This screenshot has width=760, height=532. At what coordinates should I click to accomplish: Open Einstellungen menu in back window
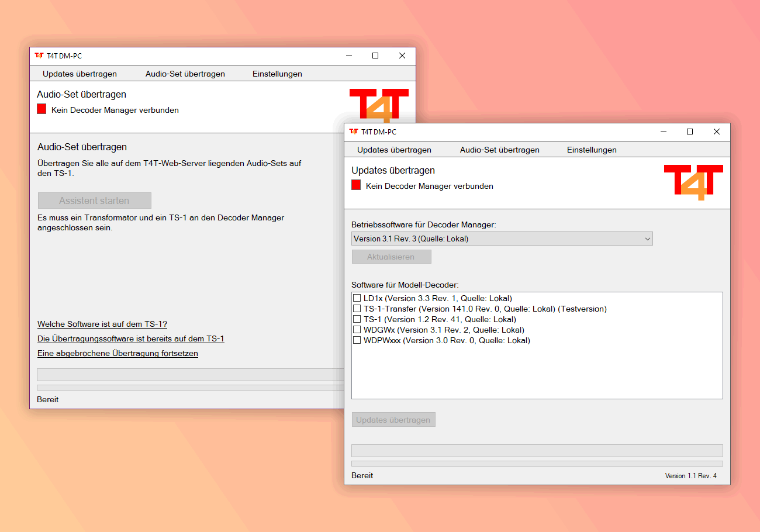click(277, 74)
